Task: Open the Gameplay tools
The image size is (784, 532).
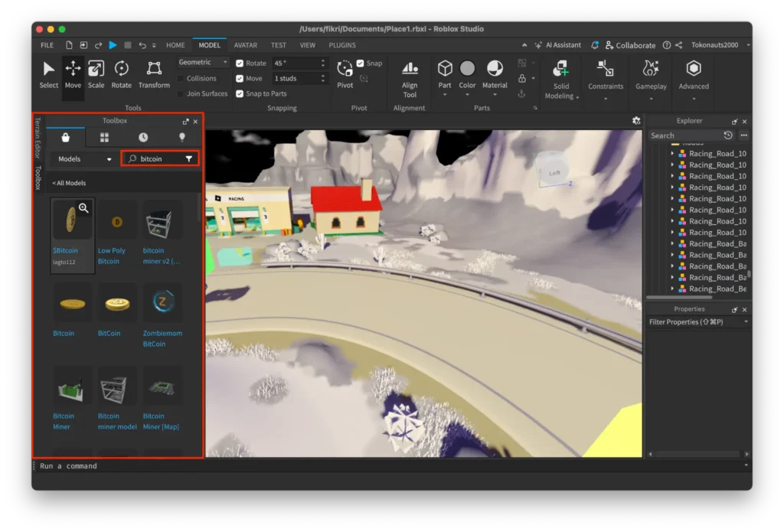Action: tap(651, 80)
